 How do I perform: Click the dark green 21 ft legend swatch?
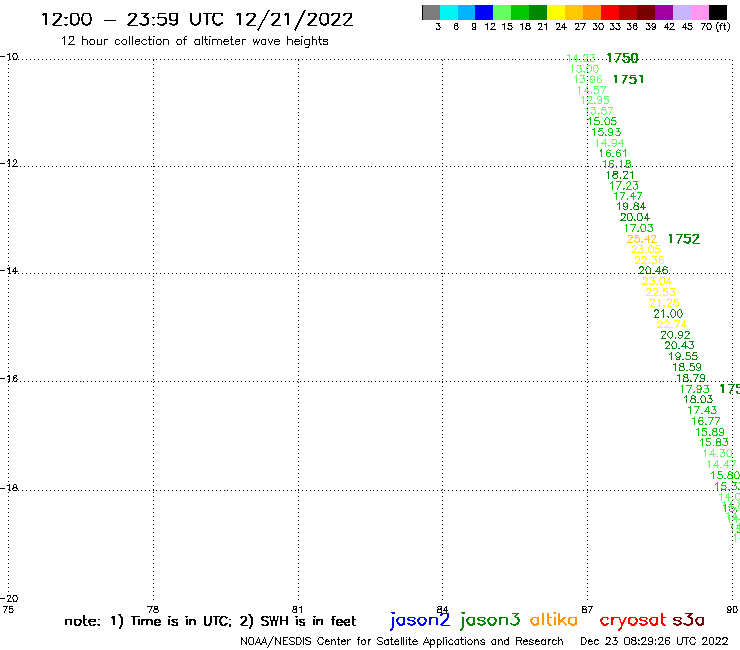tap(538, 12)
